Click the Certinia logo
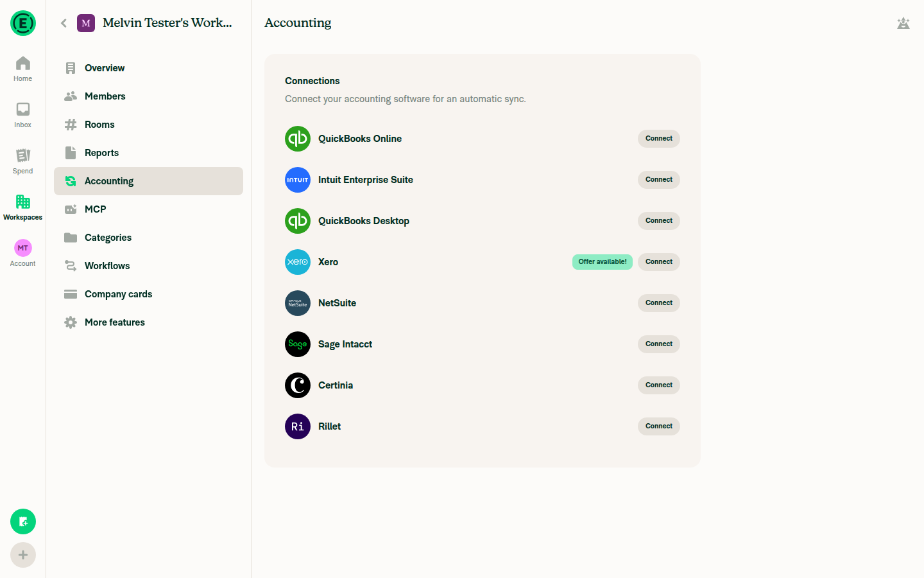The width and height of the screenshot is (924, 578). 298,385
